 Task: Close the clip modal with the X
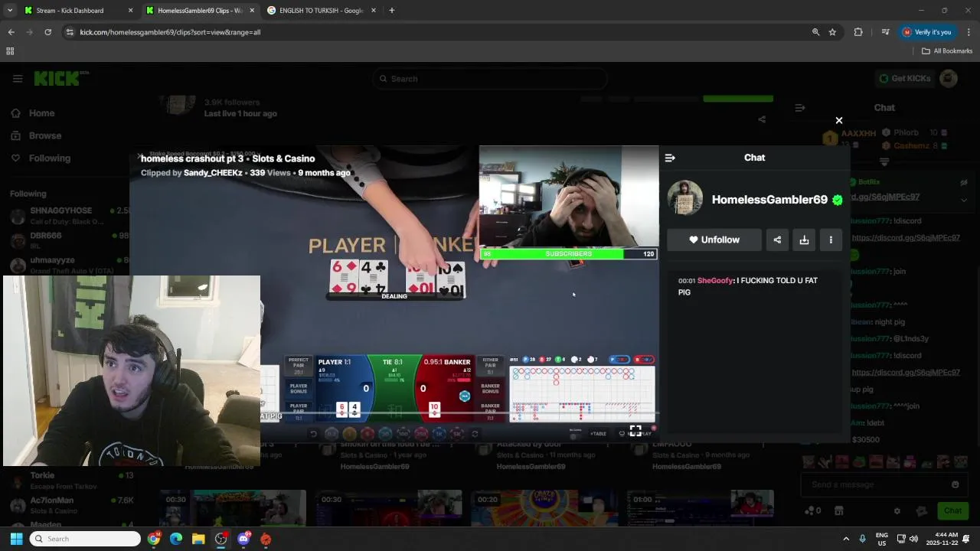[839, 120]
